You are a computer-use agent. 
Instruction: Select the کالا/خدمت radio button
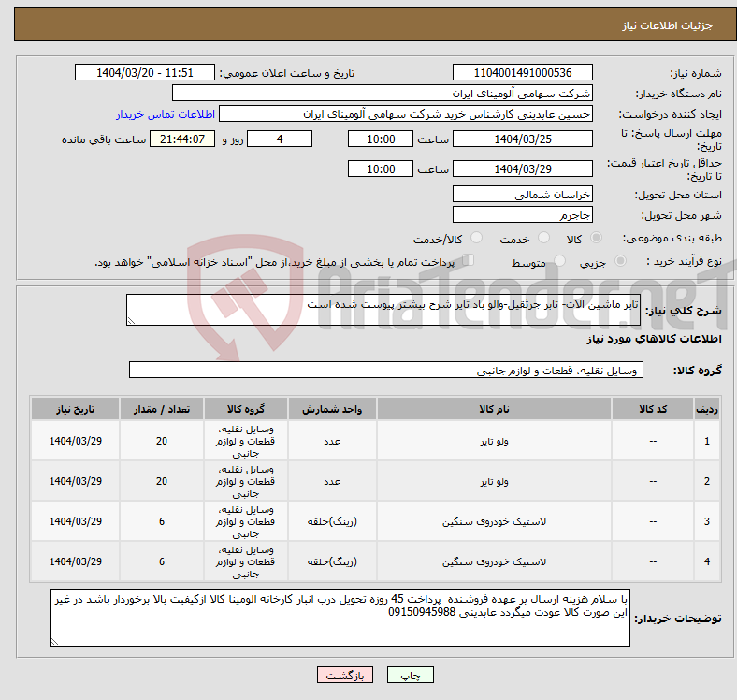477,238
